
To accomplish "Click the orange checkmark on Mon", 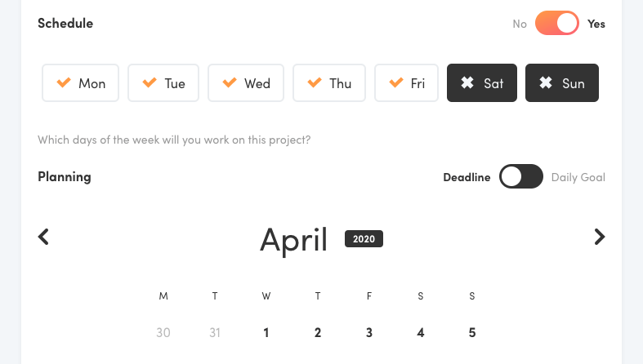I will 64,82.
